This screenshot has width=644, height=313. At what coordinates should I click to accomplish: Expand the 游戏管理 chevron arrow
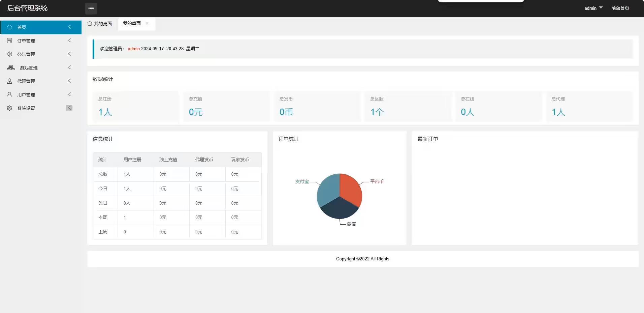click(69, 67)
